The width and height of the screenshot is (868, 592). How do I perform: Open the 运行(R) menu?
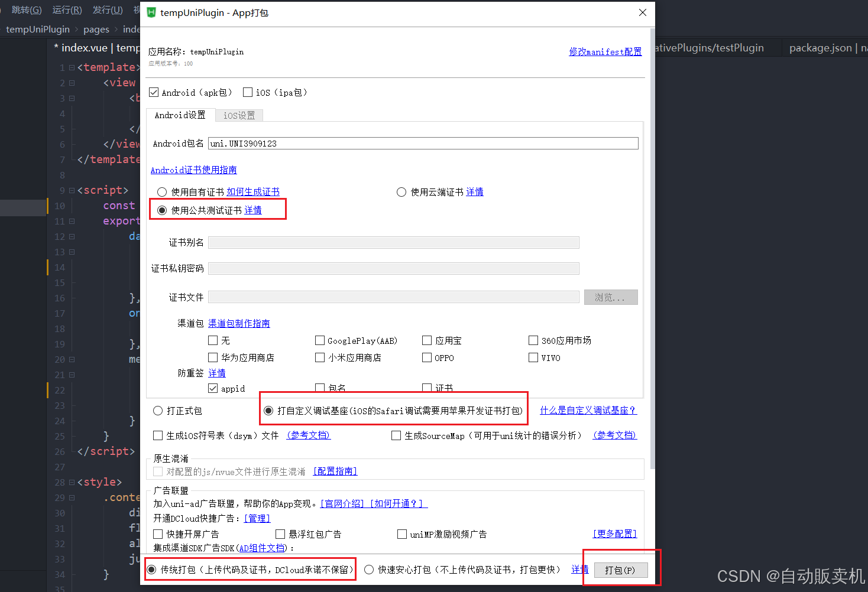click(66, 9)
